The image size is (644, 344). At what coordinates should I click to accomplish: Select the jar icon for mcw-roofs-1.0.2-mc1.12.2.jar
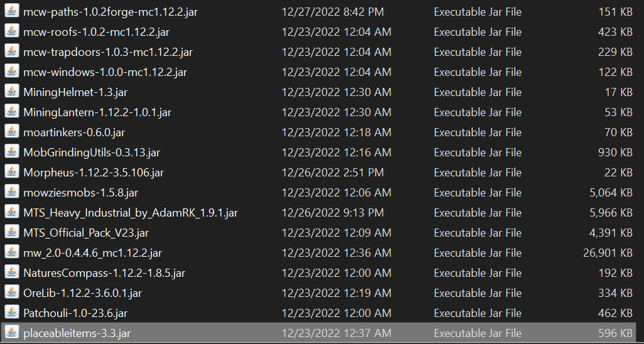(12, 31)
